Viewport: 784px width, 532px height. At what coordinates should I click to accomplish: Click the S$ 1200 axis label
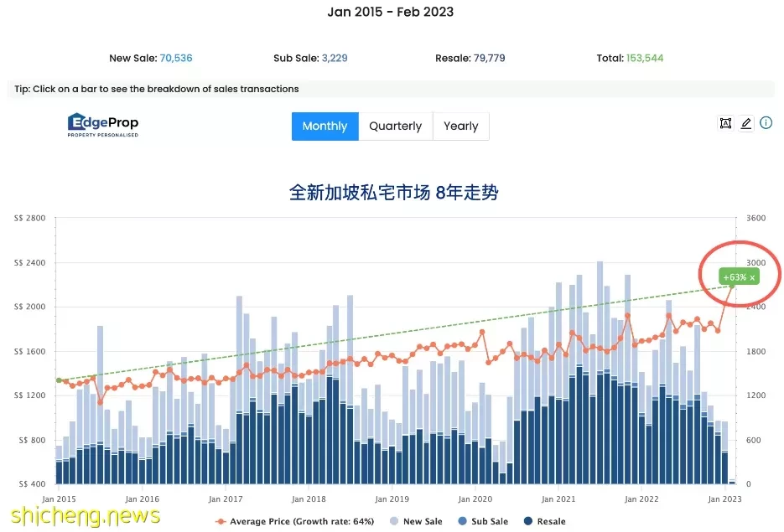pos(29,395)
